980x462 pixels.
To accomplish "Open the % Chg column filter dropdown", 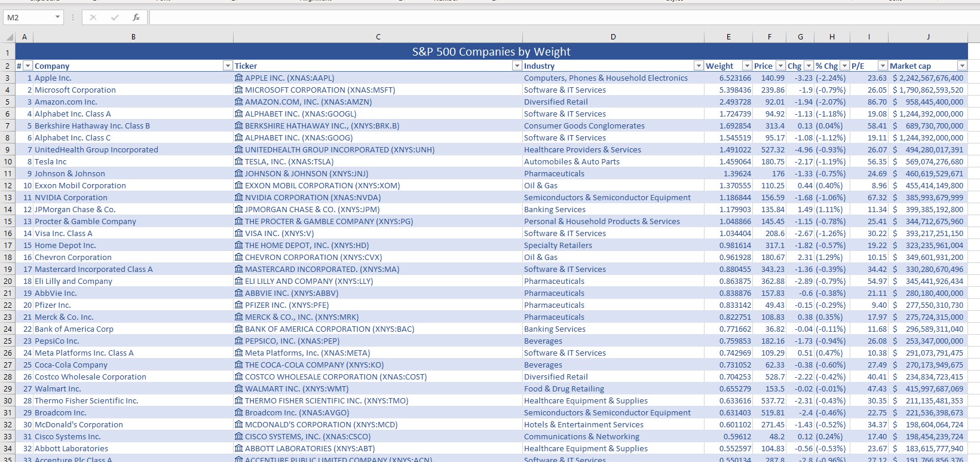I will point(844,66).
